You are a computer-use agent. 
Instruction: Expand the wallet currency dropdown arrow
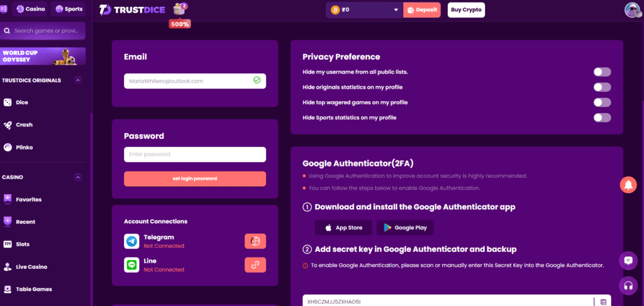(396, 10)
